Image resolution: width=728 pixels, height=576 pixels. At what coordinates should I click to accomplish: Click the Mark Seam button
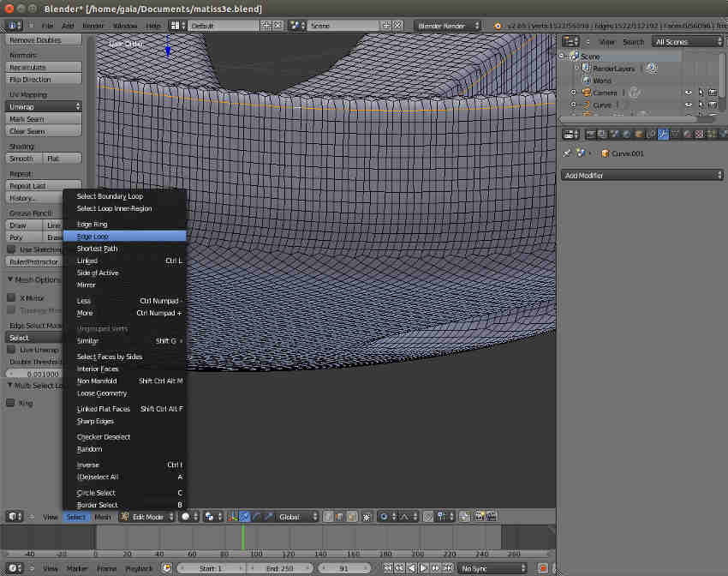coord(43,119)
